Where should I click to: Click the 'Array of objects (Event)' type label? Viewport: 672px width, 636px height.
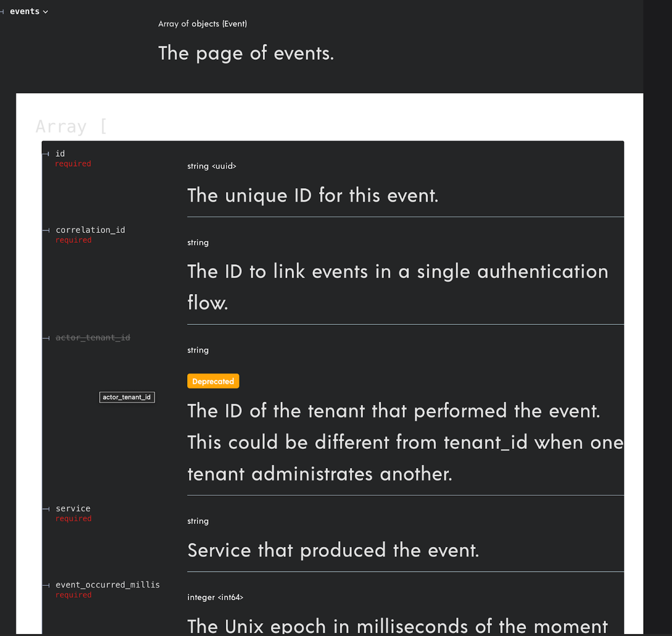coord(202,24)
